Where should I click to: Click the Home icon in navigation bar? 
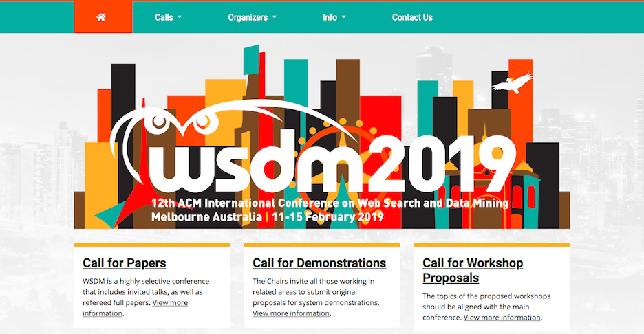[101, 17]
